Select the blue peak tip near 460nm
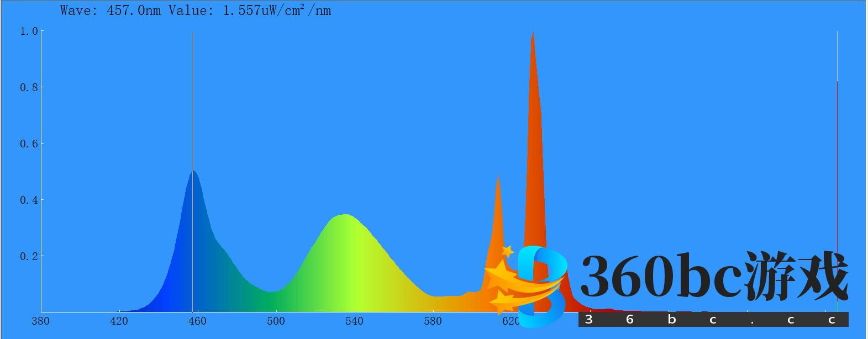The height and width of the screenshot is (339, 868). (x=193, y=172)
